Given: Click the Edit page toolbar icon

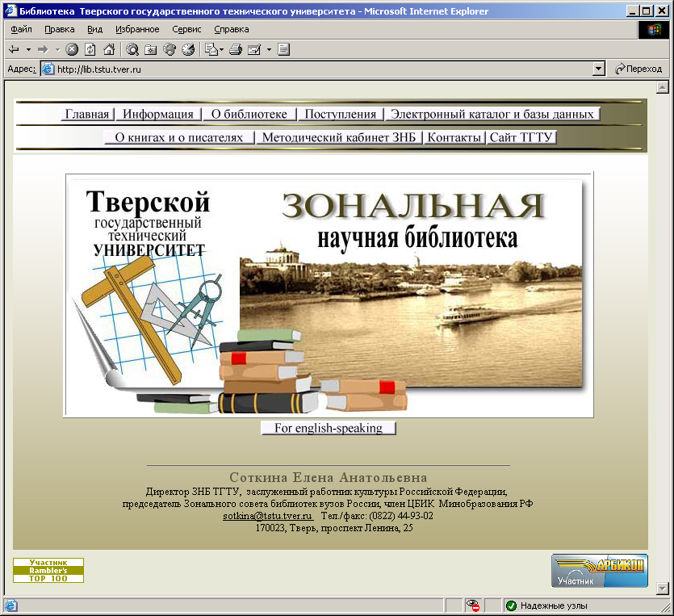Looking at the screenshot, I should tap(254, 49).
